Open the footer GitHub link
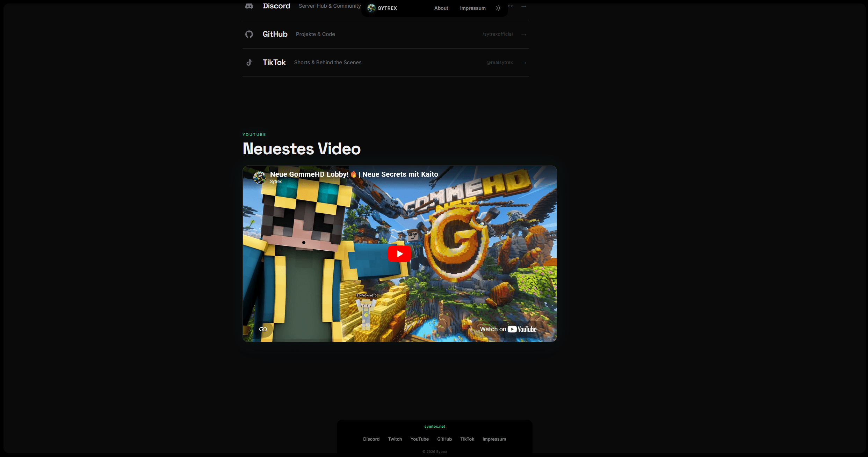868x457 pixels. pos(444,439)
